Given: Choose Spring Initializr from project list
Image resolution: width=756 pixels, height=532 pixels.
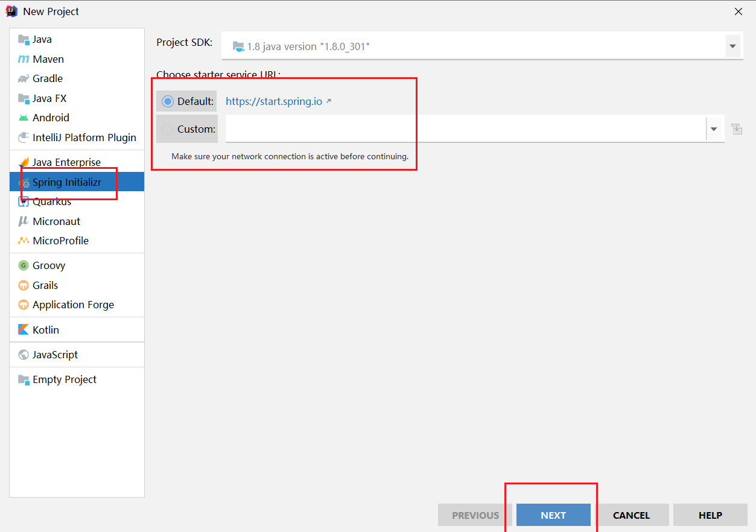Looking at the screenshot, I should [66, 182].
